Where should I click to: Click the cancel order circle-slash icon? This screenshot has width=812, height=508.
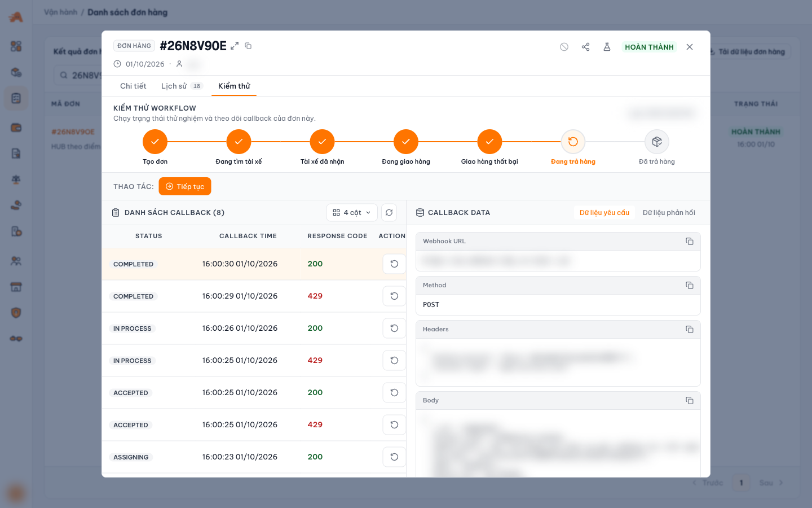click(x=564, y=47)
